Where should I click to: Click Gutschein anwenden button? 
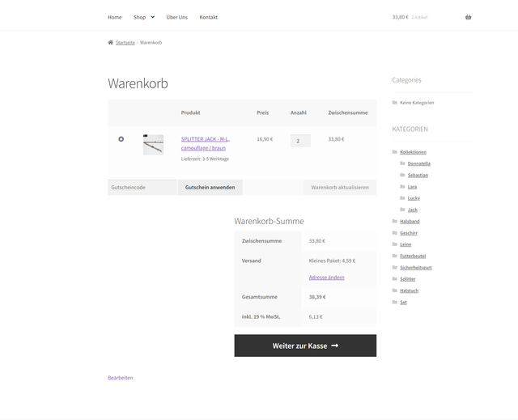point(210,187)
